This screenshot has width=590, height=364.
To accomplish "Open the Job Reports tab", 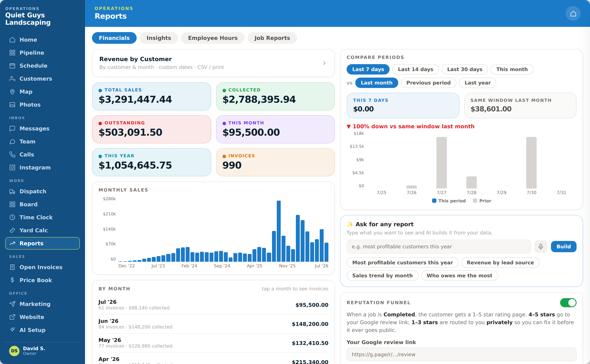I will [272, 38].
